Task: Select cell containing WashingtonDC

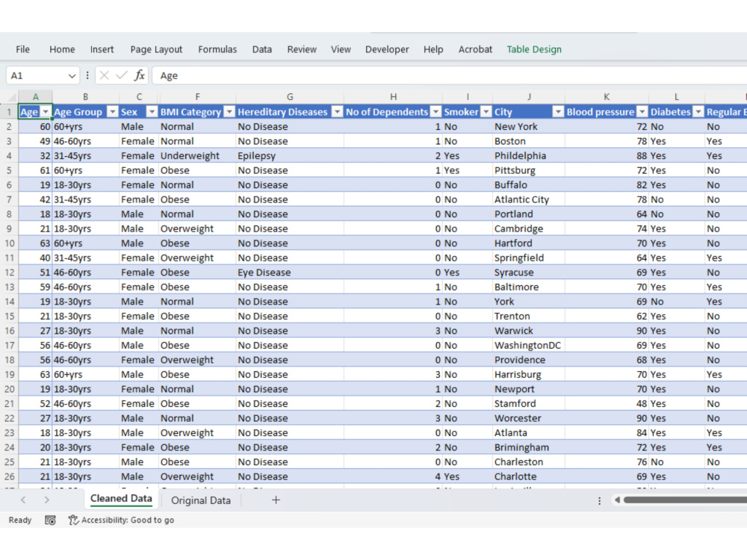Action: click(x=529, y=345)
